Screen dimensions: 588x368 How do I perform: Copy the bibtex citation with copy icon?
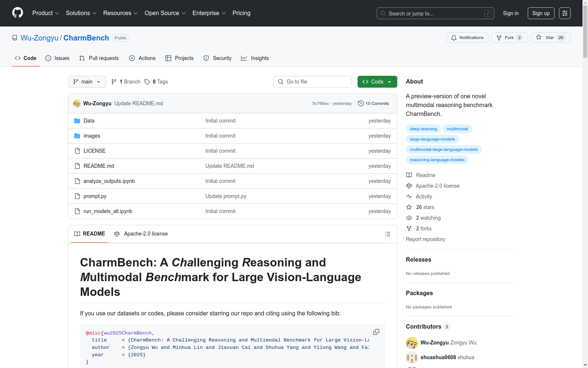click(x=376, y=332)
